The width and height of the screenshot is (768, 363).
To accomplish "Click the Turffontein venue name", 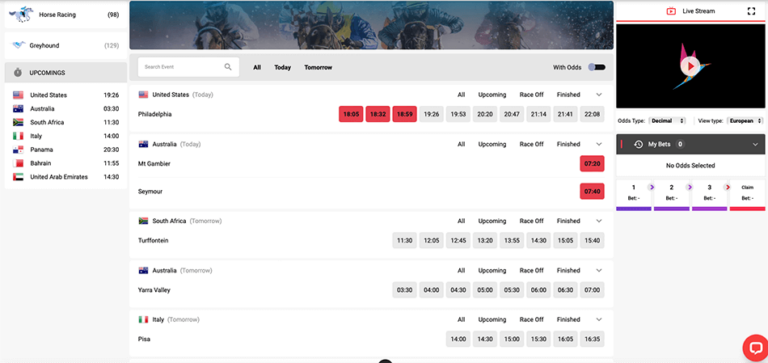I will [153, 241].
